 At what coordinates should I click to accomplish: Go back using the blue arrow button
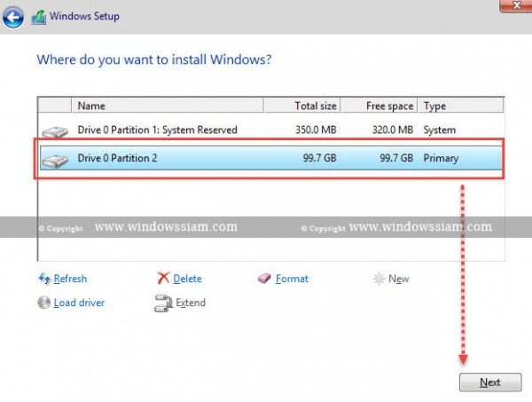[13, 17]
